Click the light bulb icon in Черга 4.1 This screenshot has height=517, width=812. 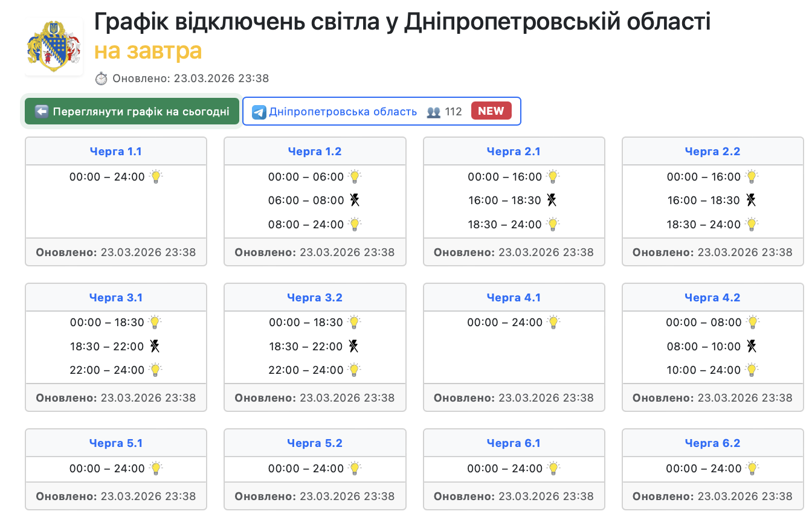(553, 323)
